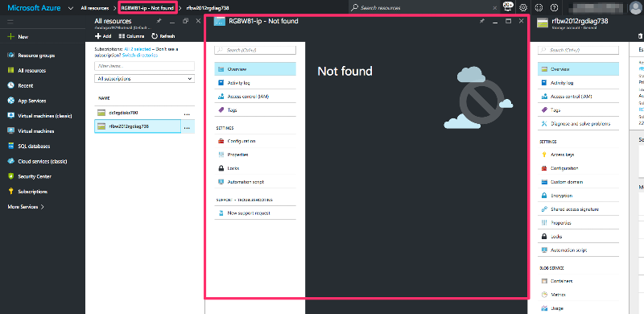Screen dimensions: 644x314
Task: Click the feedback smiley icon
Action: pyautogui.click(x=539, y=7)
